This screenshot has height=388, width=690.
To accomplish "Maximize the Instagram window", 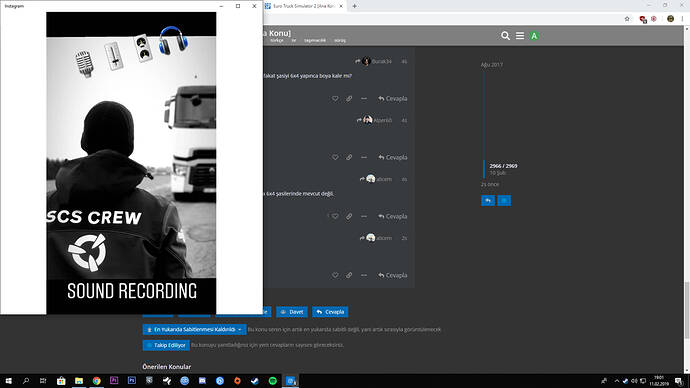I will [238, 6].
